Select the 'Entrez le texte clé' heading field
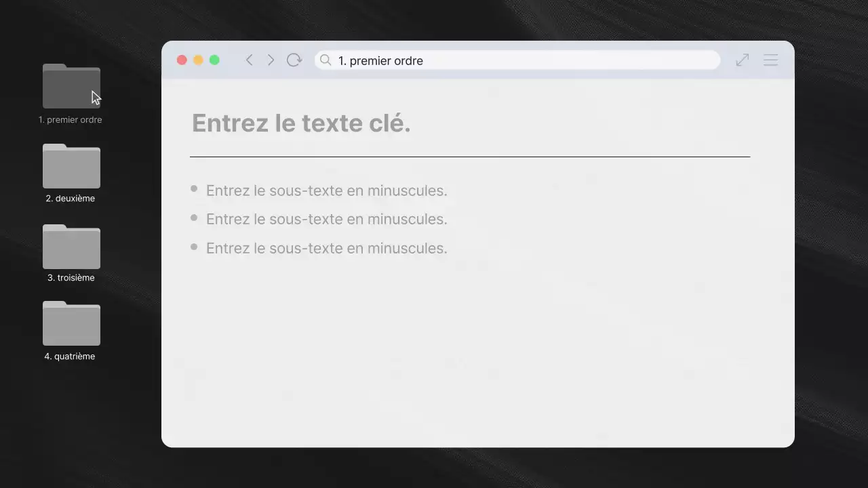868x488 pixels. (x=300, y=123)
